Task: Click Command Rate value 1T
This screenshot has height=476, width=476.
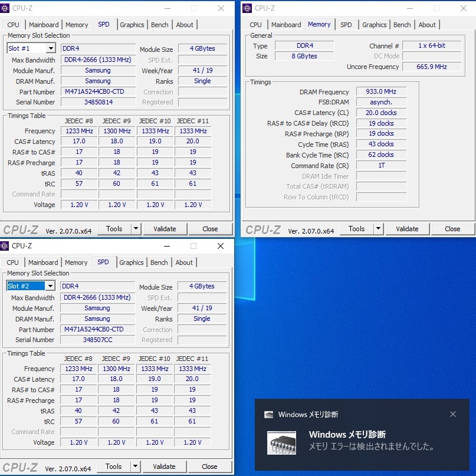Action: (381, 165)
